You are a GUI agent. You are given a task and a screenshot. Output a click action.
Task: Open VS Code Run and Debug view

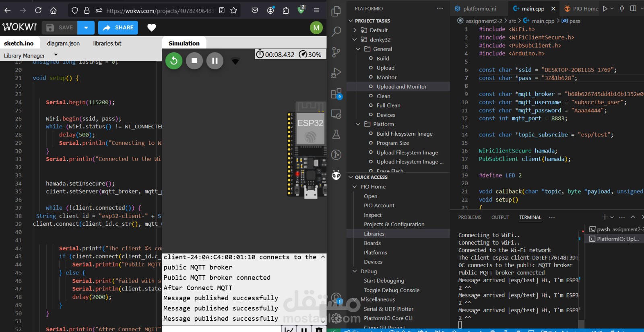pyautogui.click(x=336, y=72)
